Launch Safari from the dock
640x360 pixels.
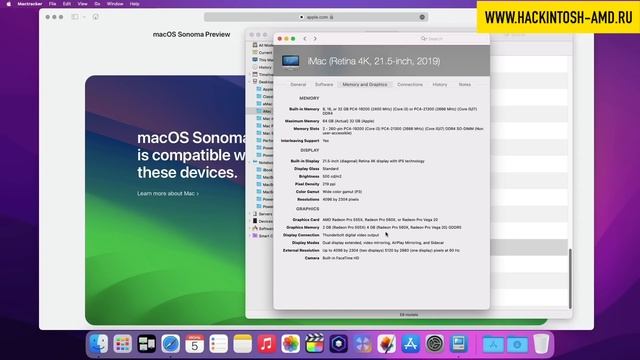tap(171, 344)
